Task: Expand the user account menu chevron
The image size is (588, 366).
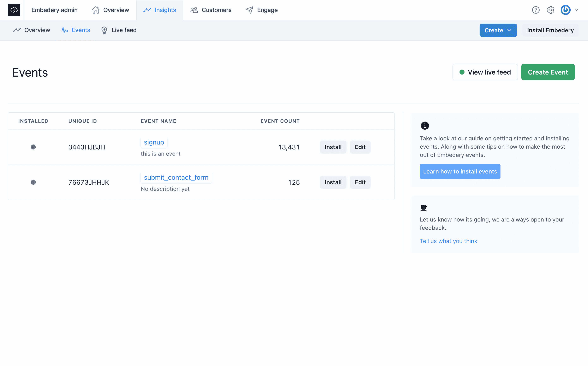Action: tap(577, 10)
